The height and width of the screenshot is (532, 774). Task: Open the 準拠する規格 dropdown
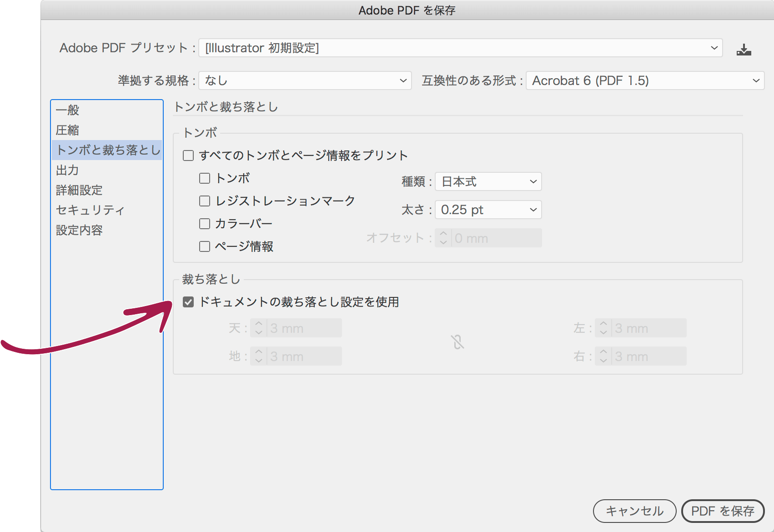(305, 80)
